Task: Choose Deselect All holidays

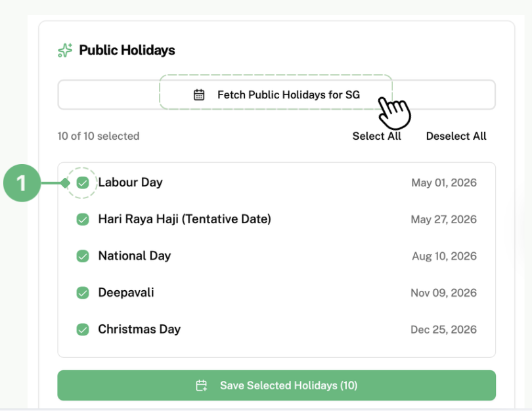Action: tap(456, 136)
